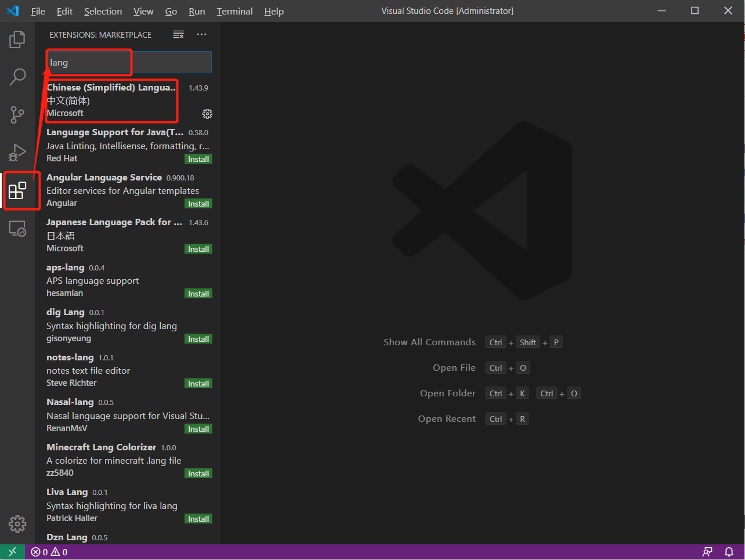Screen dimensions: 745x560
Task: Select dig Lang extension title
Action: 66,312
